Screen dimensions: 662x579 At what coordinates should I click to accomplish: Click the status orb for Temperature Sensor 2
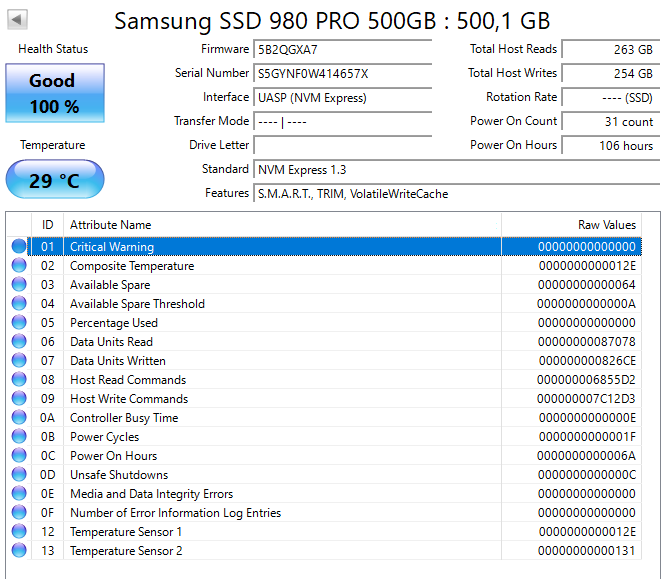click(x=19, y=551)
